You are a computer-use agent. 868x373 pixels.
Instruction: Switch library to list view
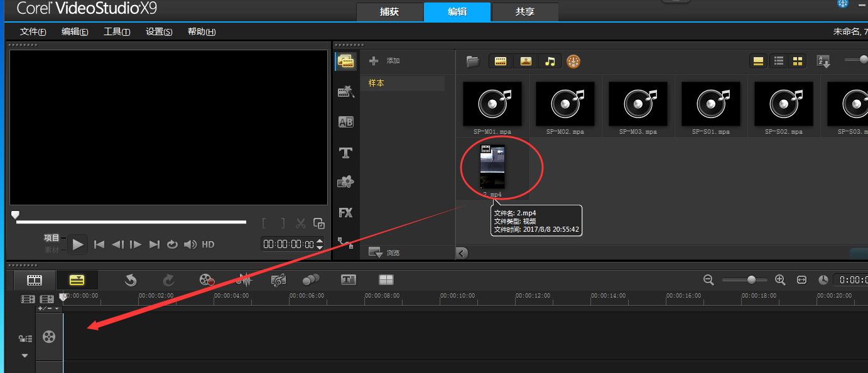click(779, 61)
